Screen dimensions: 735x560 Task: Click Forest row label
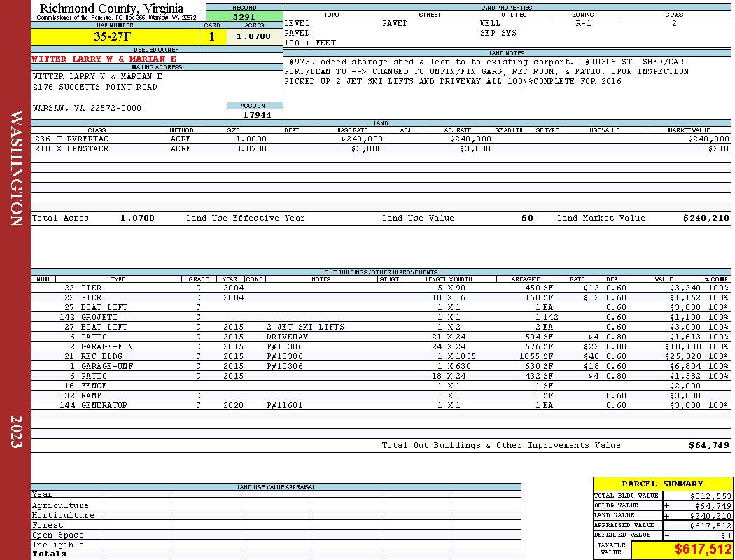click(48, 525)
